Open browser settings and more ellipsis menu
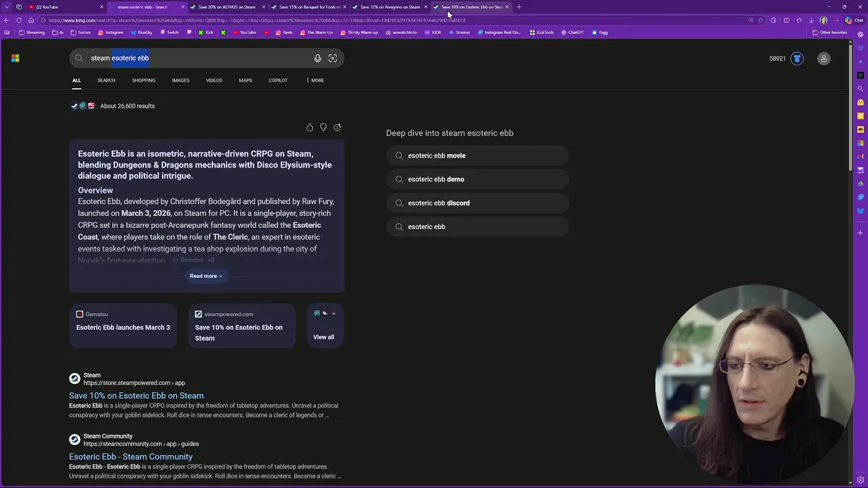868x488 pixels. tap(836, 20)
